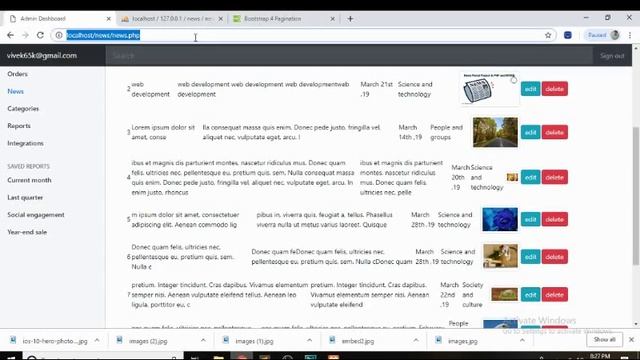The width and height of the screenshot is (640, 360).
Task: Select the address bar URL field
Action: pos(302,36)
